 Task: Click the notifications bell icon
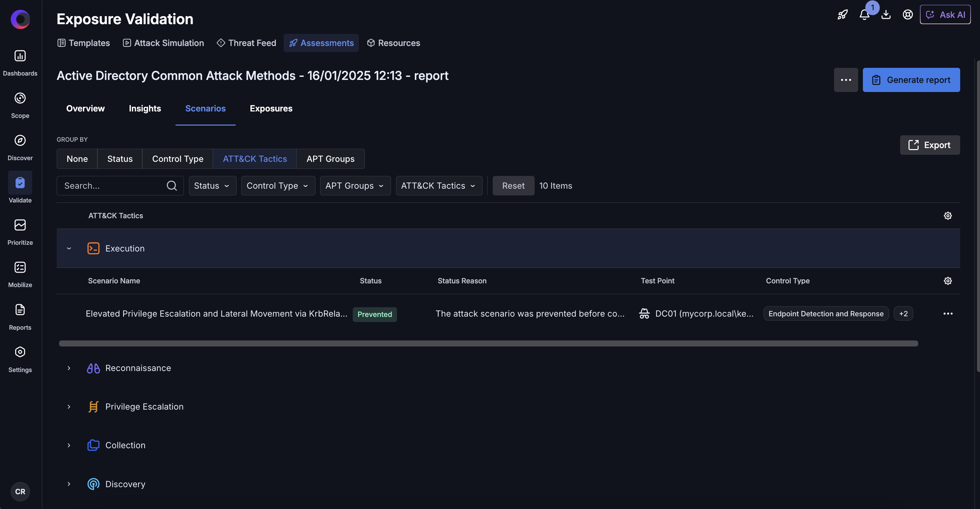coord(864,15)
